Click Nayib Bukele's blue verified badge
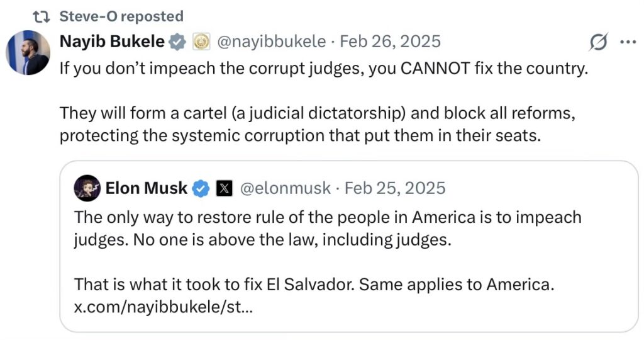This screenshot has width=644, height=340. [178, 42]
